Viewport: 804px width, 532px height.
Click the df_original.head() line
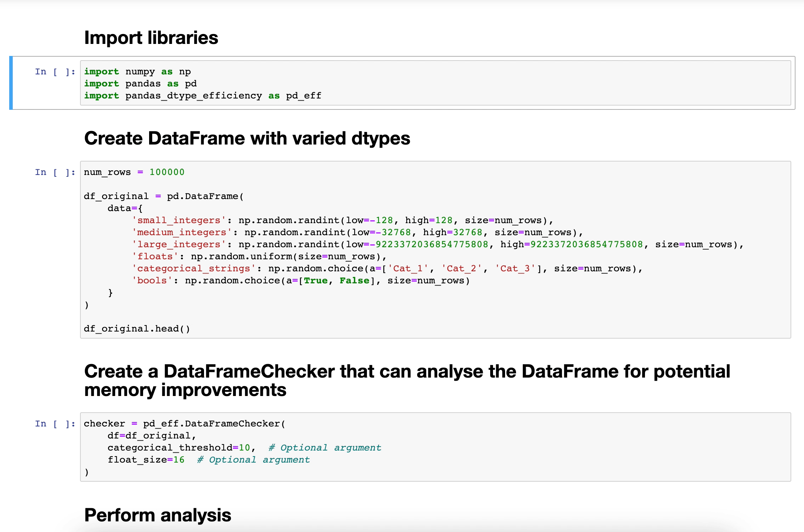coord(137,329)
